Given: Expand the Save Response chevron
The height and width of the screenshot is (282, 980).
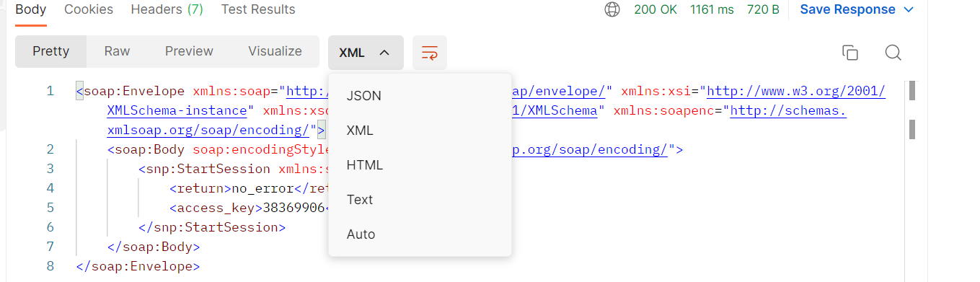Looking at the screenshot, I should [909, 10].
